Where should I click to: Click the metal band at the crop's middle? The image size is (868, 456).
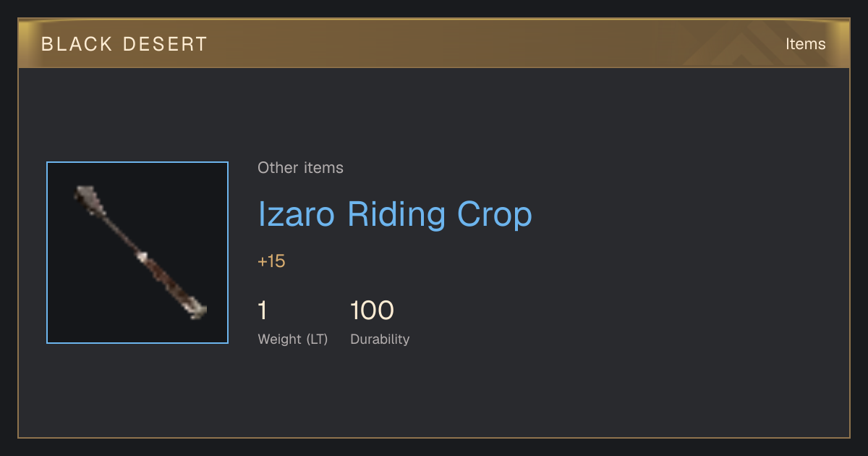[142, 256]
